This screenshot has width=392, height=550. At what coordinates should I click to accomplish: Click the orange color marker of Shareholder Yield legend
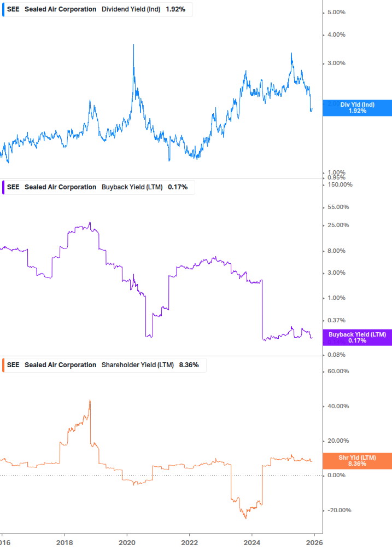tap(3, 365)
